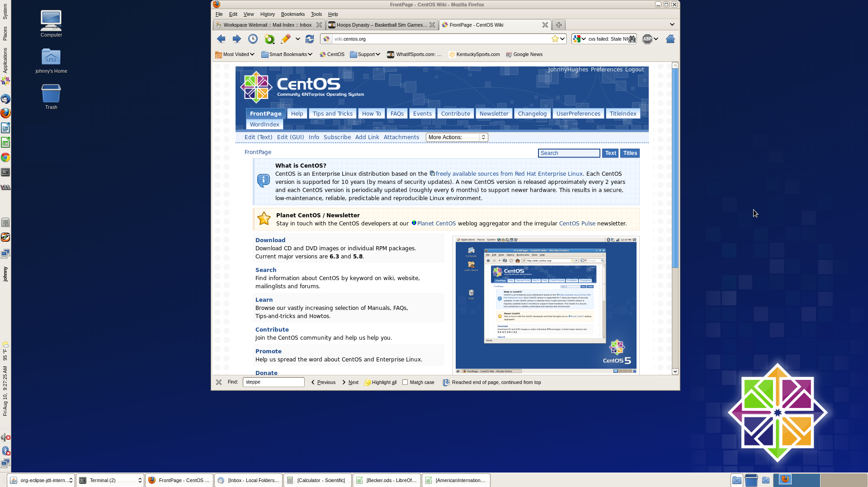868x487 pixels.
Task: Toggle the Match case checkbox
Action: [405, 382]
